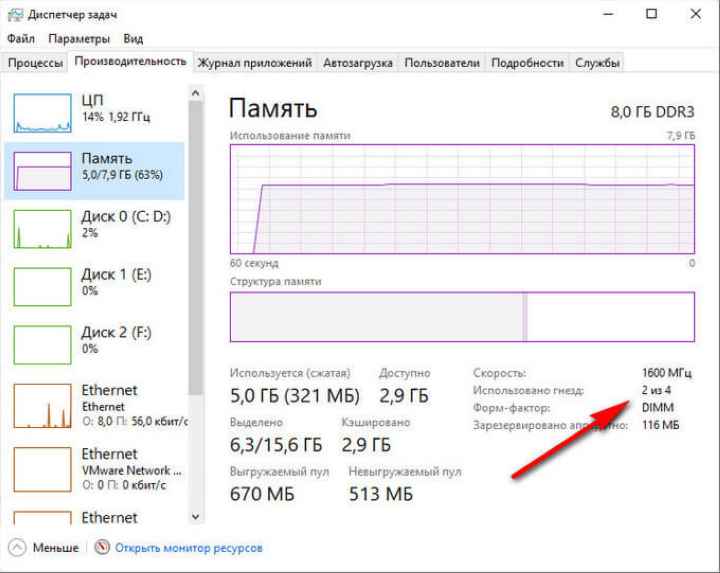Select the Память graph thumbnail in sidebar
Viewport: 720px width, 573px height.
(x=42, y=171)
